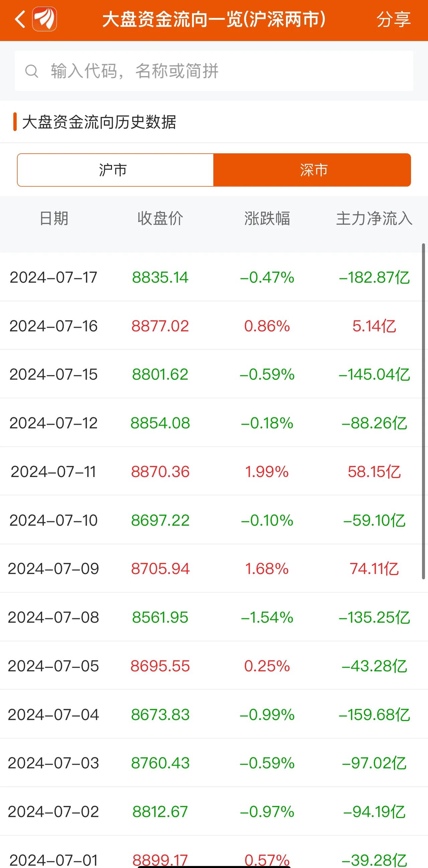This screenshot has width=428, height=868.
Task: Tap the search magnifier icon
Action: click(32, 71)
